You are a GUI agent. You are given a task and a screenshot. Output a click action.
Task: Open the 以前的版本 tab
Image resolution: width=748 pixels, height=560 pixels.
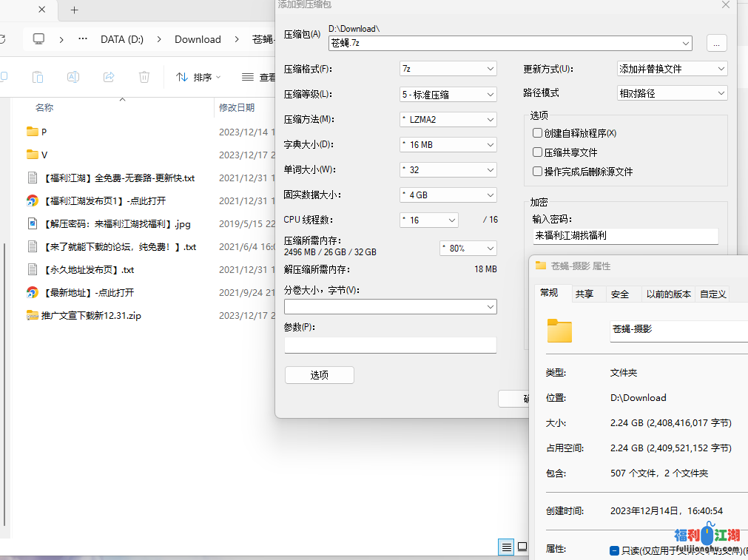(x=668, y=293)
